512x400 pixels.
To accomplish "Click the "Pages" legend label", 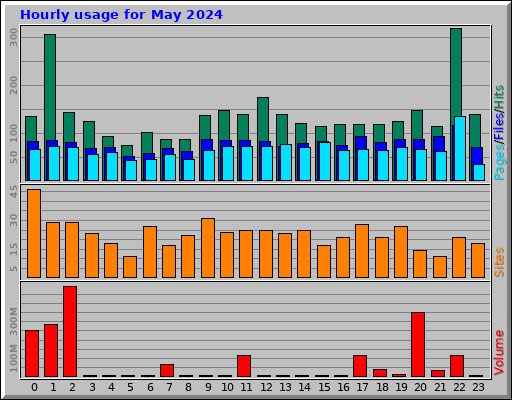I will pos(499,162).
